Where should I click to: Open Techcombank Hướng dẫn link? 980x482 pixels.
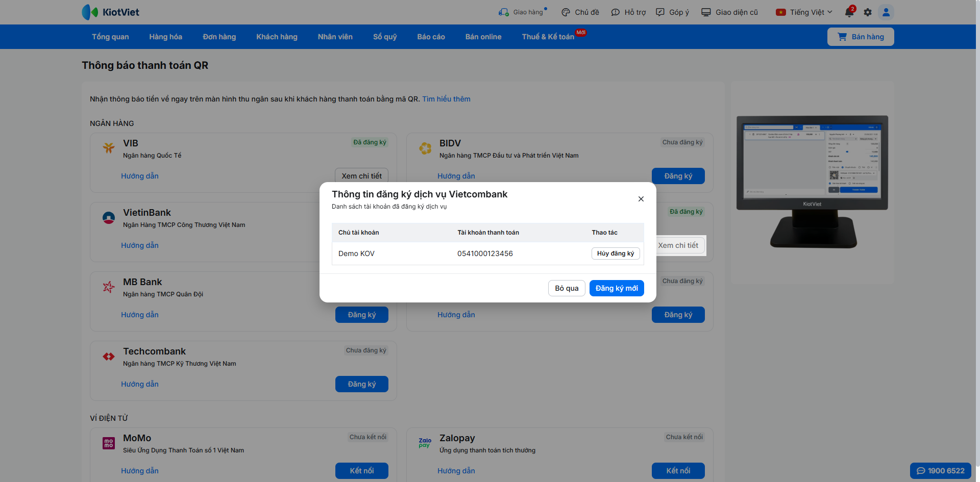pyautogui.click(x=140, y=384)
